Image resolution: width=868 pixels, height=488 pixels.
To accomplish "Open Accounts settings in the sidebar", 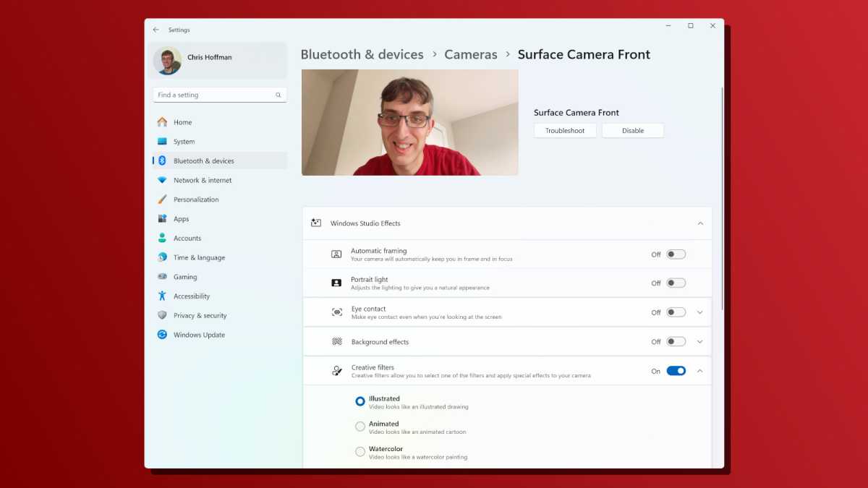I will coord(187,237).
